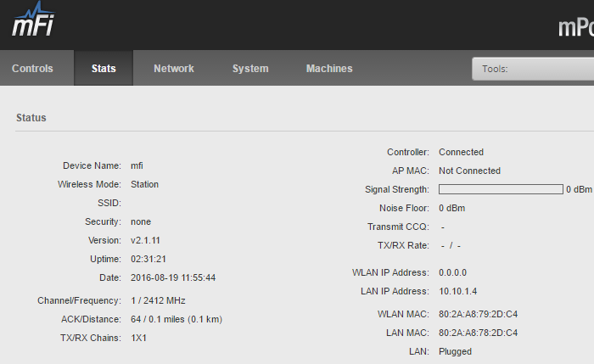Open the Network tab

coord(174,68)
